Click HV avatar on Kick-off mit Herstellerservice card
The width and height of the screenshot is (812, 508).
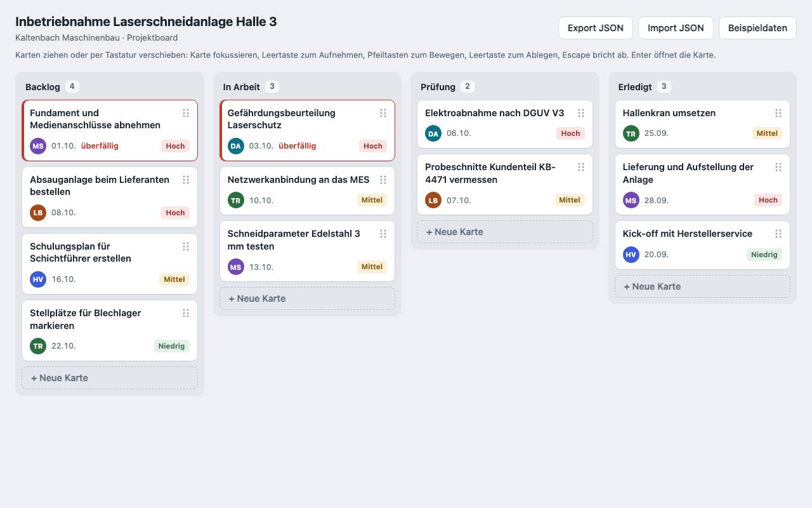pyautogui.click(x=631, y=255)
